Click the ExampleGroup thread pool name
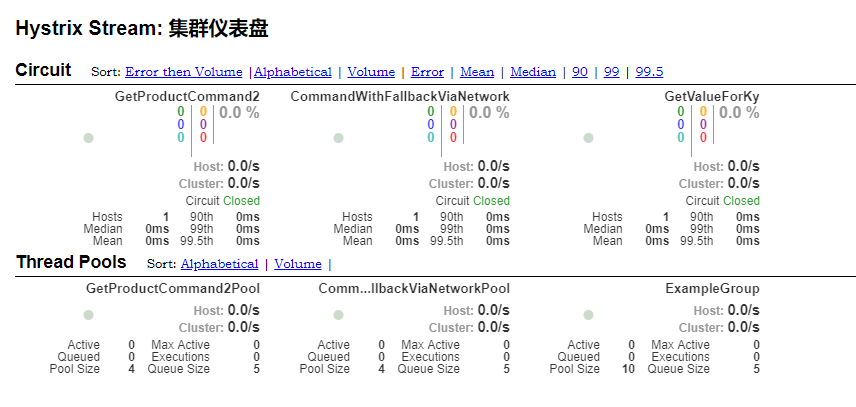The image size is (856, 407). [x=712, y=289]
